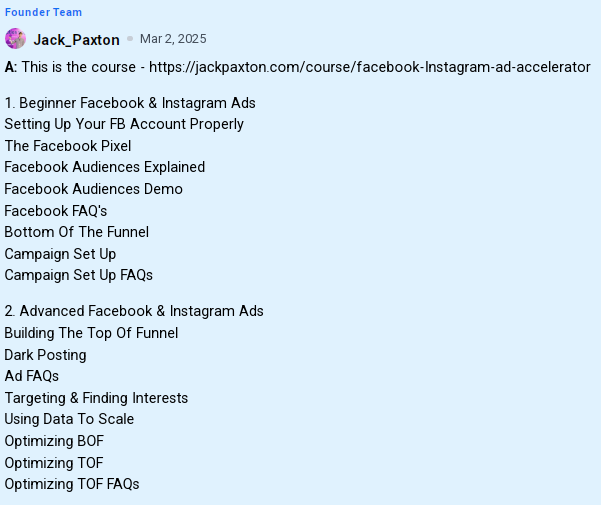Open the jackpaxton.com course URL
Screen dimensions: 601x505
369,67
